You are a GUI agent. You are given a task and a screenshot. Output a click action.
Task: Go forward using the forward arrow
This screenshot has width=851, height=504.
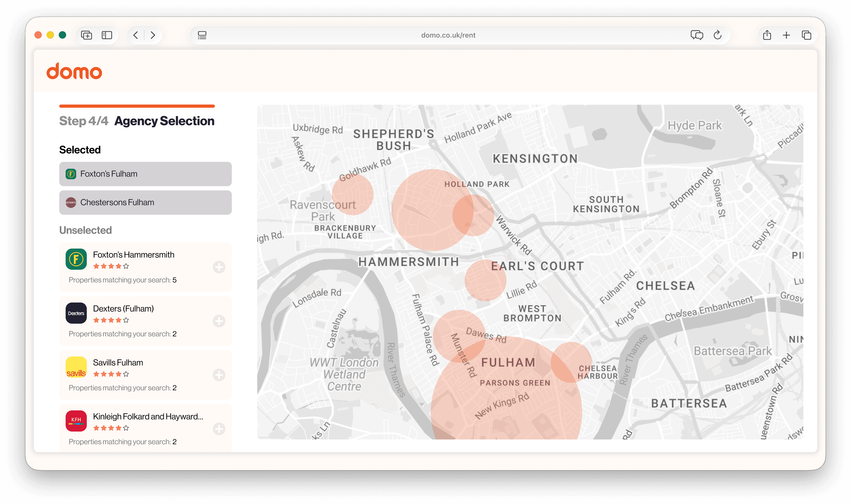click(x=153, y=35)
